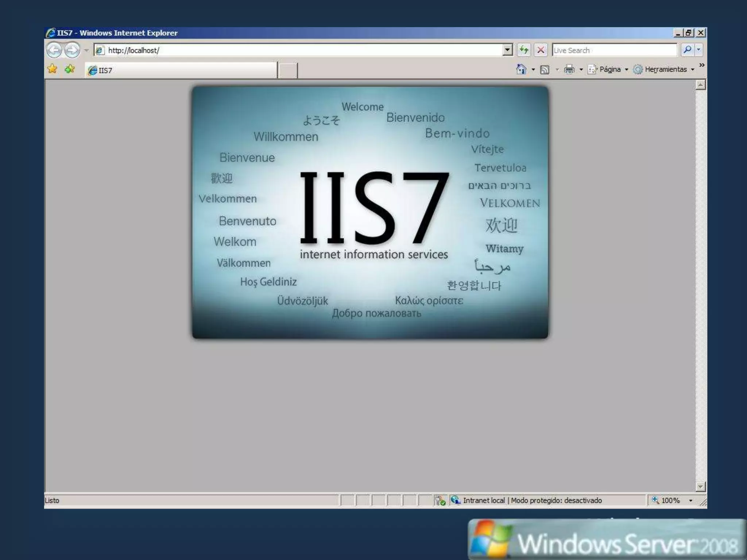Click the Live Search magnifier icon
Screen dimensions: 747x560
click(687, 50)
